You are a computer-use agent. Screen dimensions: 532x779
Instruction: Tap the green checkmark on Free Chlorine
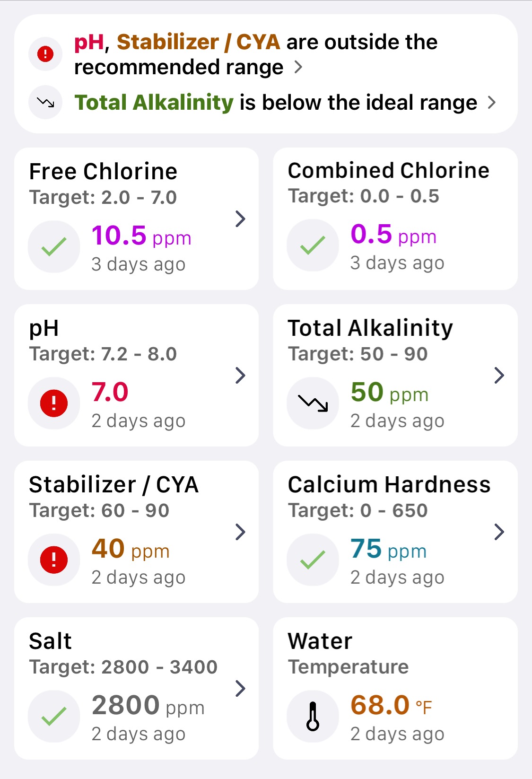click(x=54, y=246)
